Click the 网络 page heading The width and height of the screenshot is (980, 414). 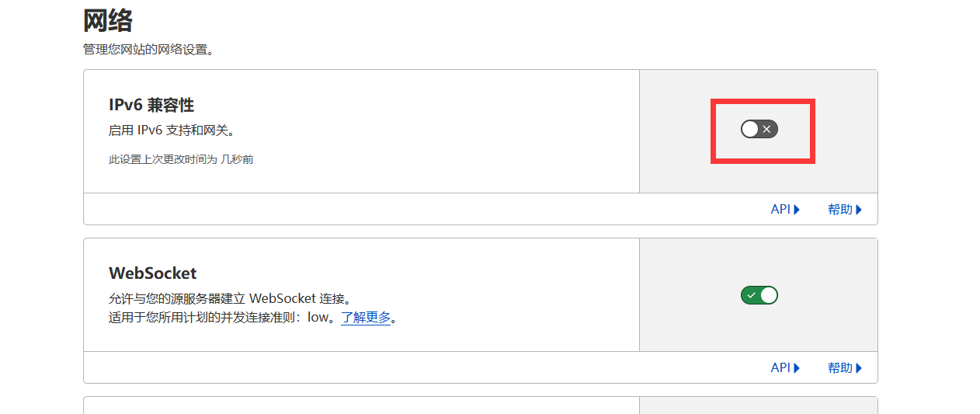point(108,20)
